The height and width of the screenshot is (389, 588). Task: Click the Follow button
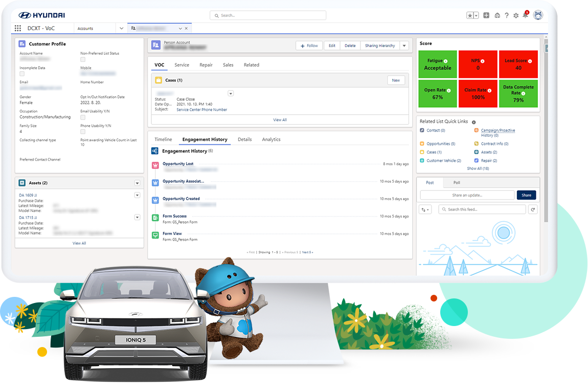tap(309, 46)
